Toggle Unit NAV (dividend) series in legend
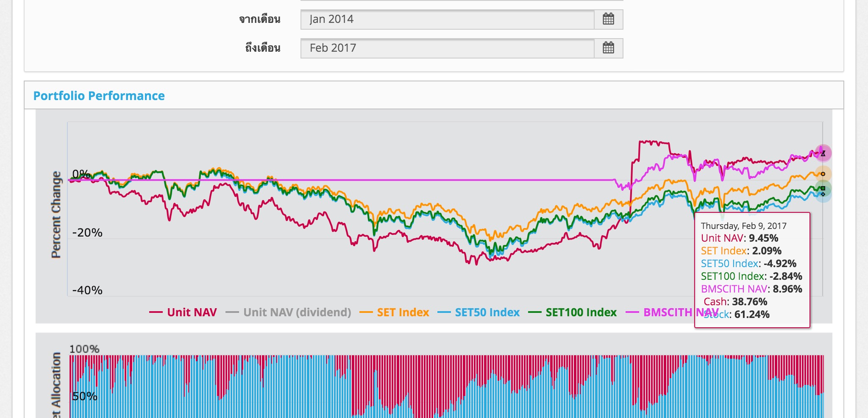The height and width of the screenshot is (418, 868). pyautogui.click(x=289, y=312)
